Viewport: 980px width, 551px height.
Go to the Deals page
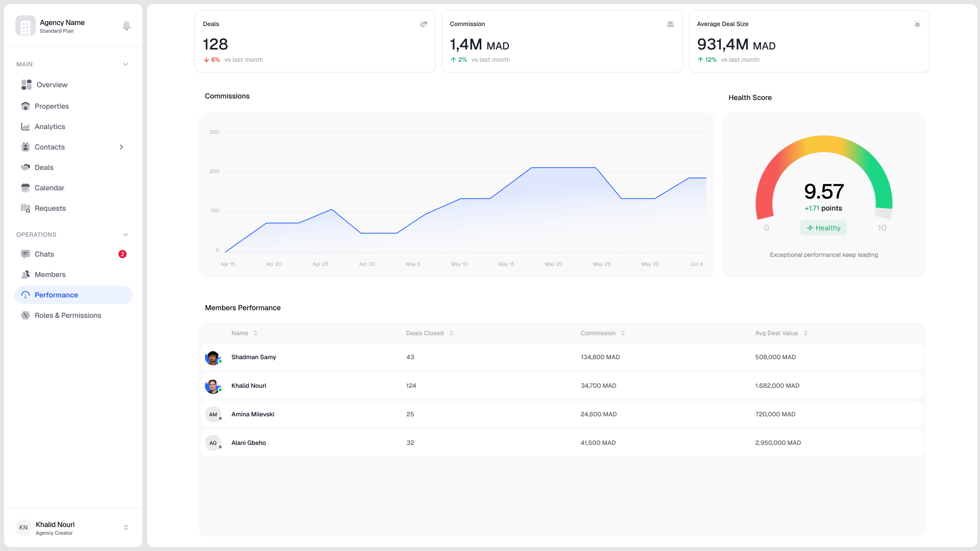pos(44,167)
